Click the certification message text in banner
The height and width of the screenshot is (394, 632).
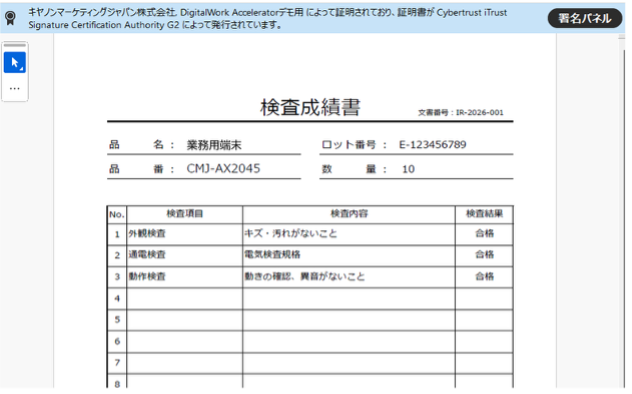point(268,19)
